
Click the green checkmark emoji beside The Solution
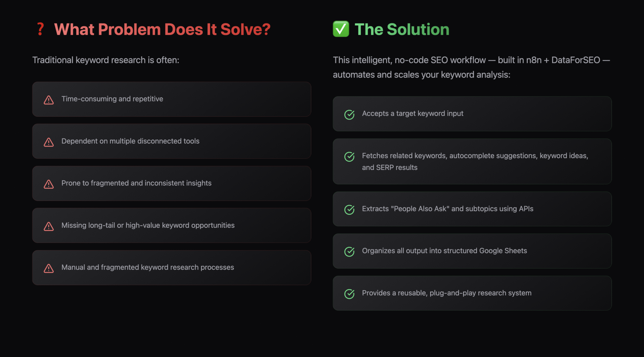(341, 29)
